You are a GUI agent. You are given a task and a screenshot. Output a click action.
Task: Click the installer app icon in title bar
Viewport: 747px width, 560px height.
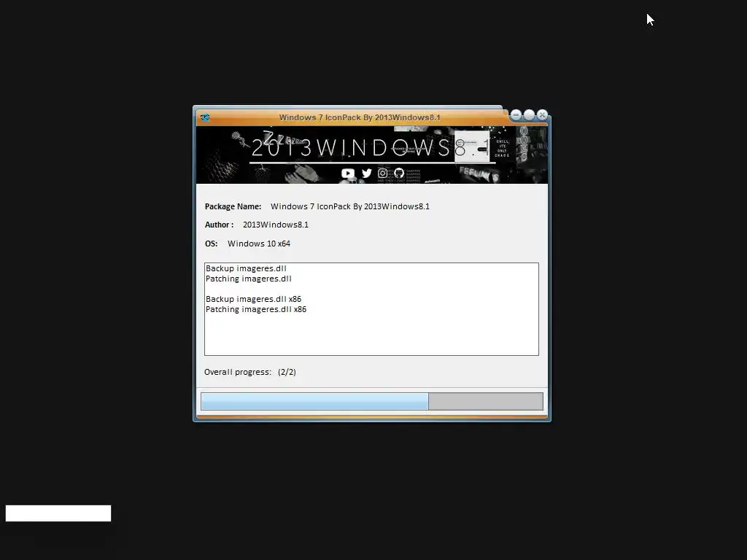(x=205, y=117)
